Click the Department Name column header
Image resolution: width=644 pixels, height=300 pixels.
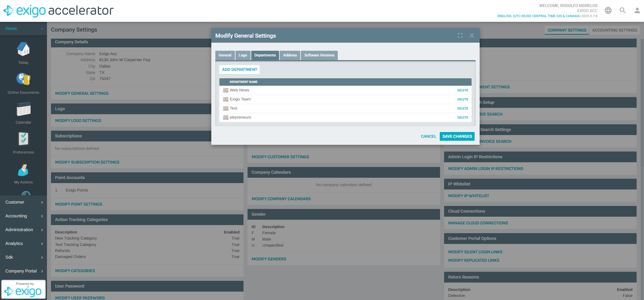click(244, 82)
